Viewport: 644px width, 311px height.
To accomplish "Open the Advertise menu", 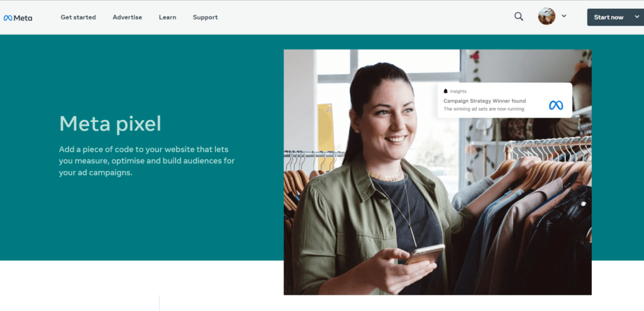I will pos(127,17).
